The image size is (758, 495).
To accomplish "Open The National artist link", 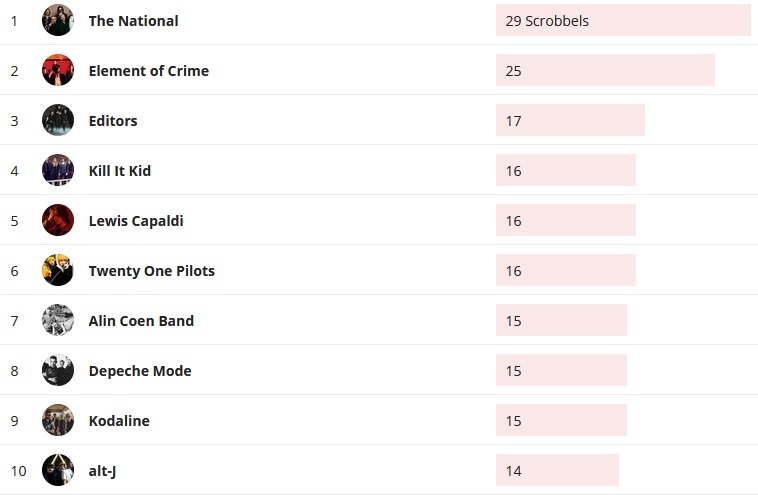I will 133,21.
